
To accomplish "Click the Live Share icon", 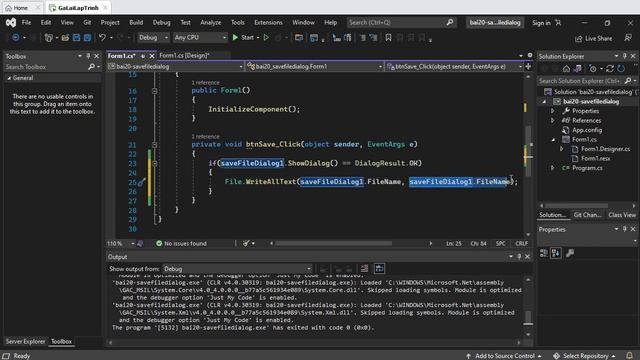I will click(x=578, y=38).
